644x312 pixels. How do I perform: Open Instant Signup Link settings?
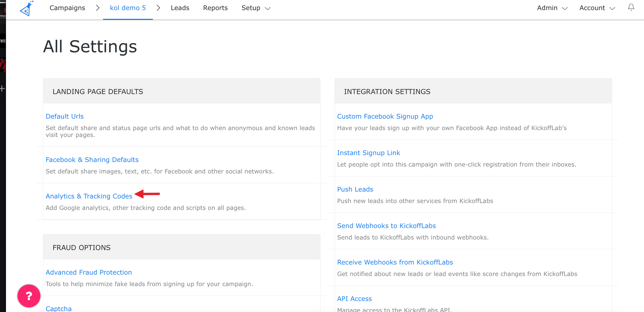point(369,153)
